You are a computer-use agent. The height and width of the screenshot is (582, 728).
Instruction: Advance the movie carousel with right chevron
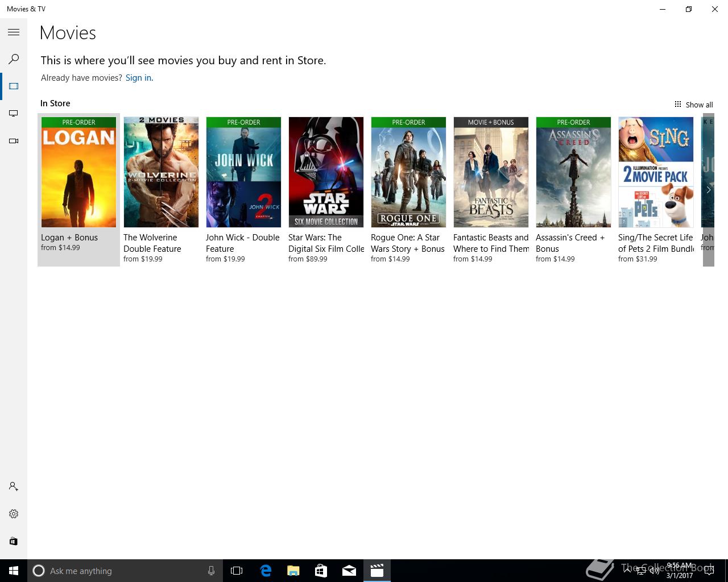pyautogui.click(x=709, y=190)
